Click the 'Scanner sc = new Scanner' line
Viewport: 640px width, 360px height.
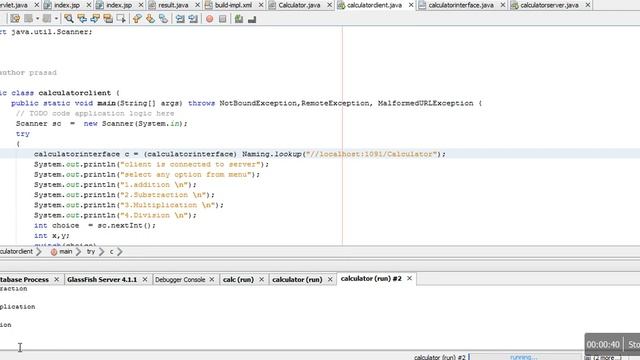click(102, 123)
